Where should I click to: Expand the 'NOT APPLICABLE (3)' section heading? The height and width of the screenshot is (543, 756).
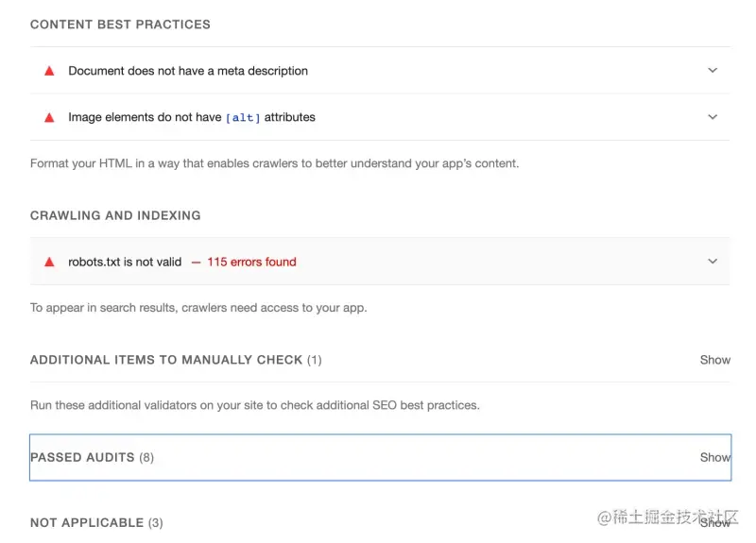pos(96,523)
